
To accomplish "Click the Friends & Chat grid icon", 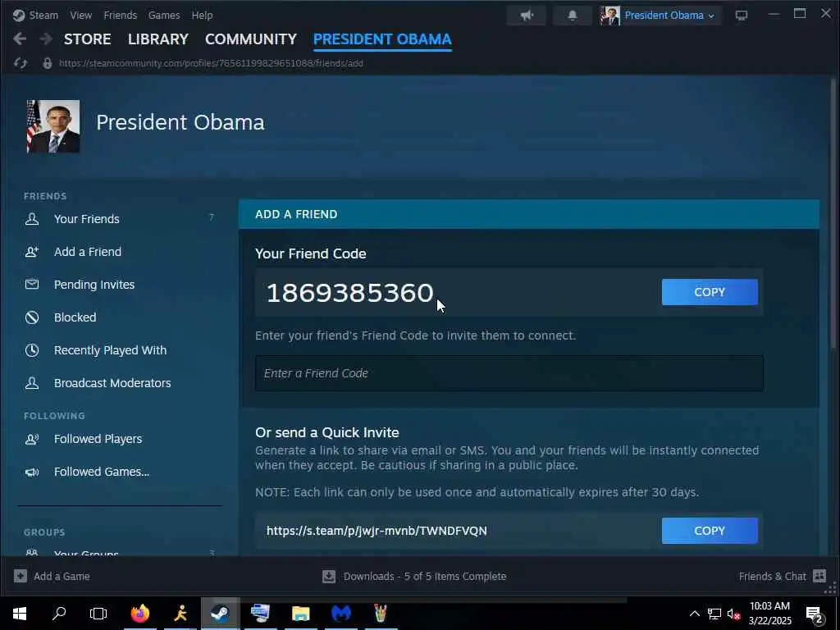I will [819, 576].
